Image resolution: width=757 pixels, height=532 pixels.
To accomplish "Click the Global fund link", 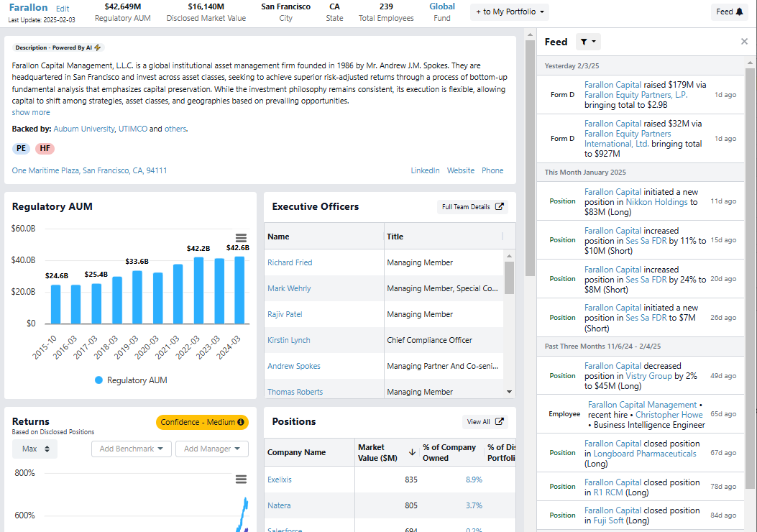I will [x=442, y=6].
